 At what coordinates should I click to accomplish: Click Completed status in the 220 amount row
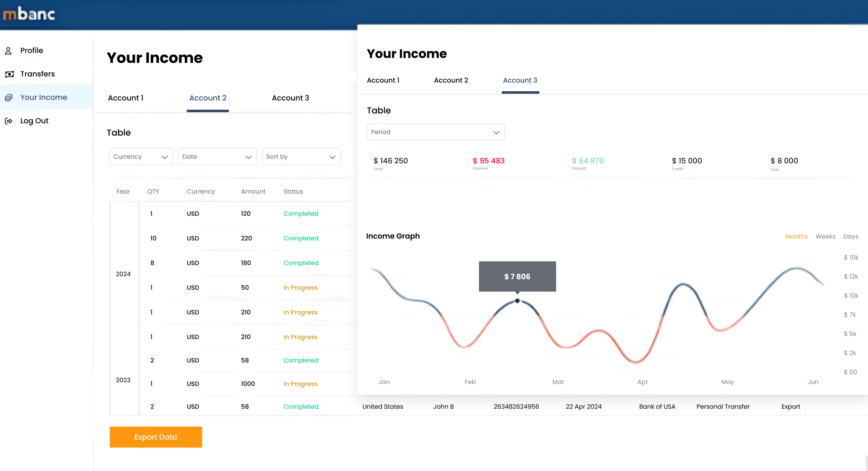[x=301, y=238]
